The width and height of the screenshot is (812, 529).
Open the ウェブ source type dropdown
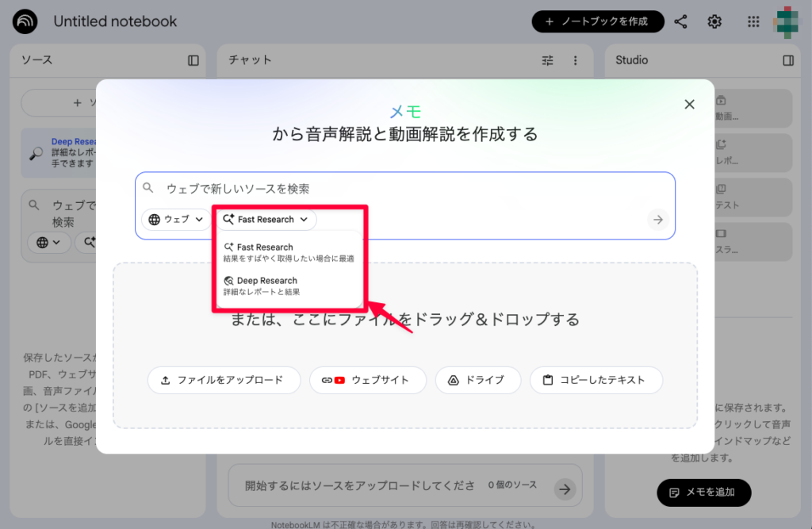(x=176, y=220)
